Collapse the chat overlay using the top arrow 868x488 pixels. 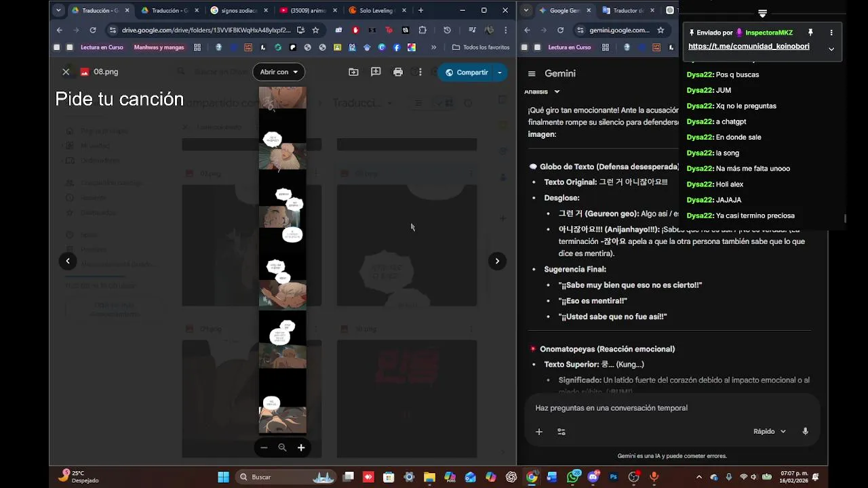click(x=762, y=14)
